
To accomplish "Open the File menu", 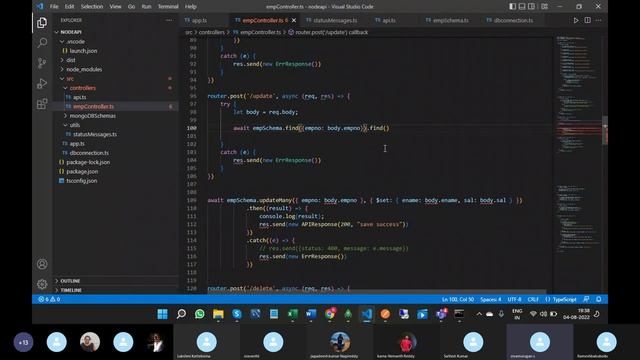I will pyautogui.click(x=54, y=7).
